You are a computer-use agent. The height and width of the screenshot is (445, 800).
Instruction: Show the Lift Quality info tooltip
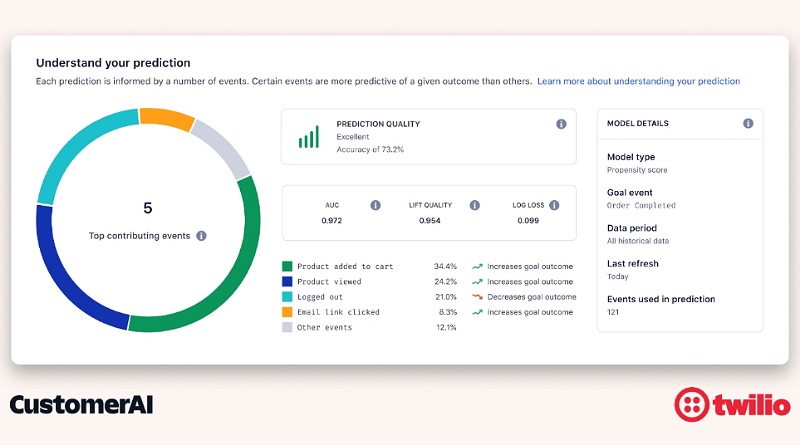474,205
